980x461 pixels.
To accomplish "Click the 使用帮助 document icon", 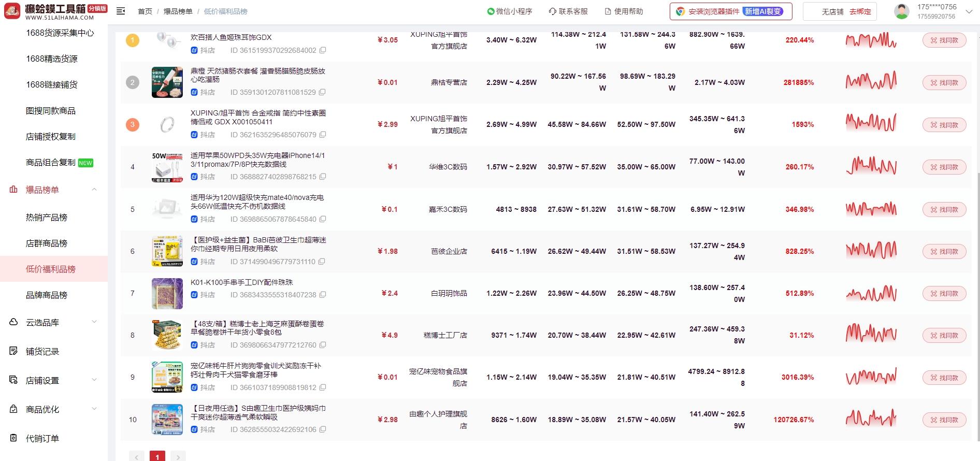I will (608, 11).
